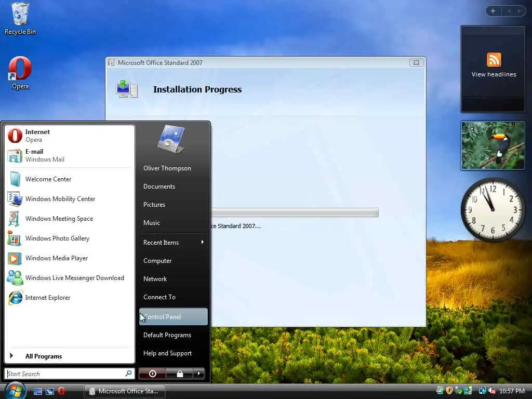Open Music folder from start menu
This screenshot has height=399, width=532.
(173, 223)
